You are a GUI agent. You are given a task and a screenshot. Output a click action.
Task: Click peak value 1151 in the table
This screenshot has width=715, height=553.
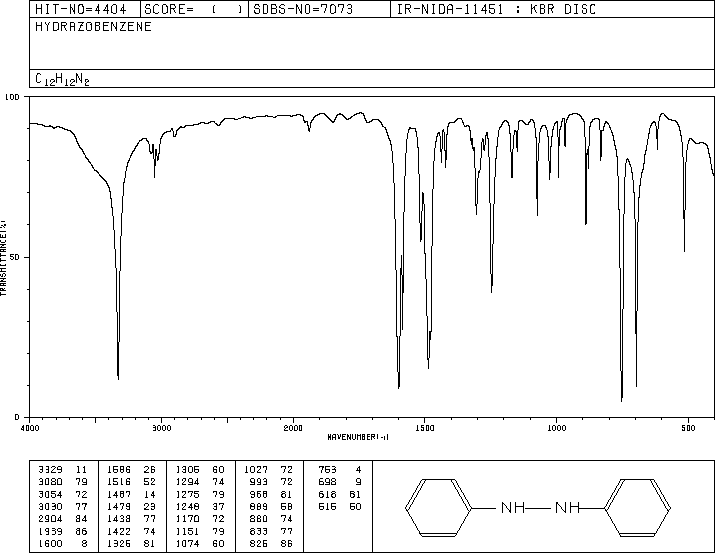click(x=187, y=532)
